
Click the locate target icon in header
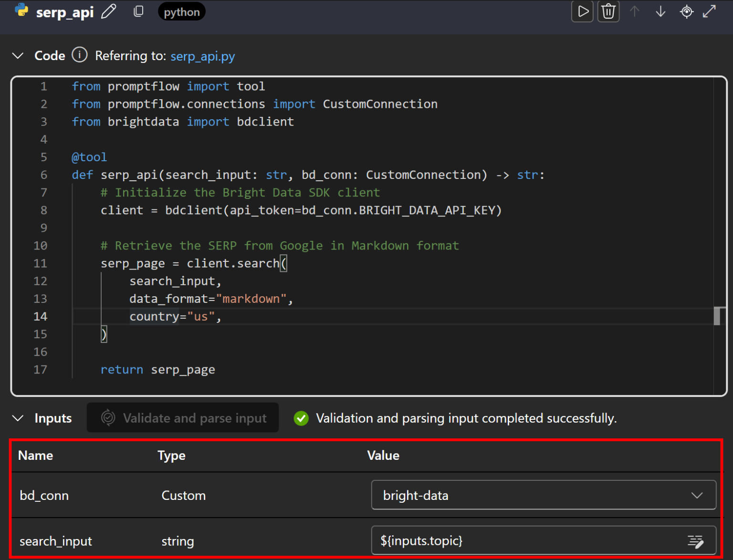pos(686,11)
